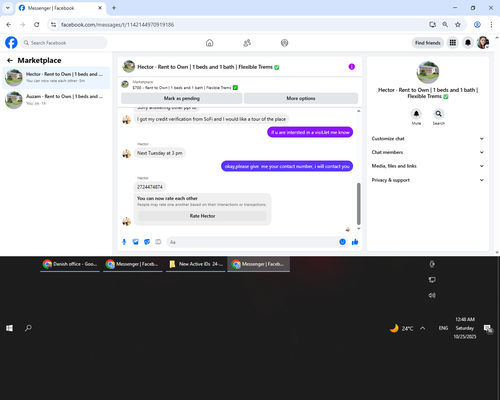
Task: Choose a sticker in composer
Action: pyautogui.click(x=147, y=242)
